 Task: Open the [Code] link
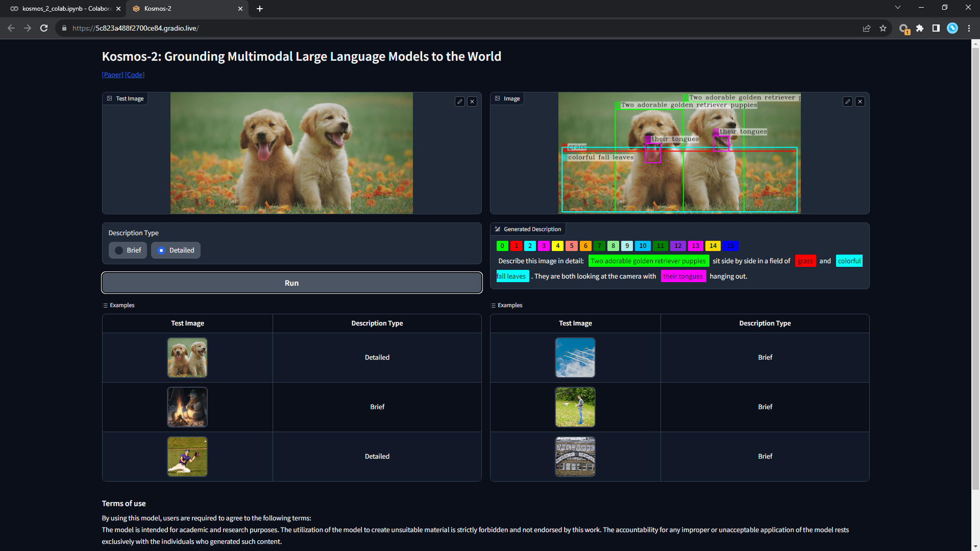coord(135,75)
